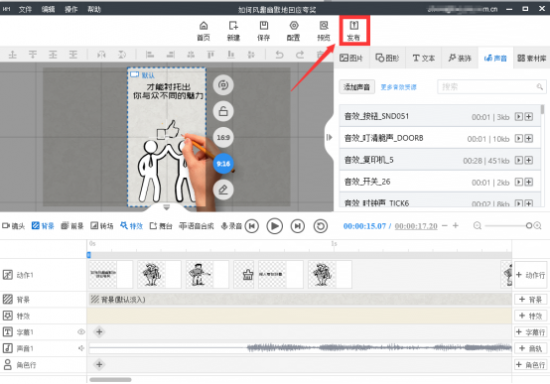Screen dimensions: 550x384
Task: Click the 前景 foreground timeline button
Action: (72, 226)
